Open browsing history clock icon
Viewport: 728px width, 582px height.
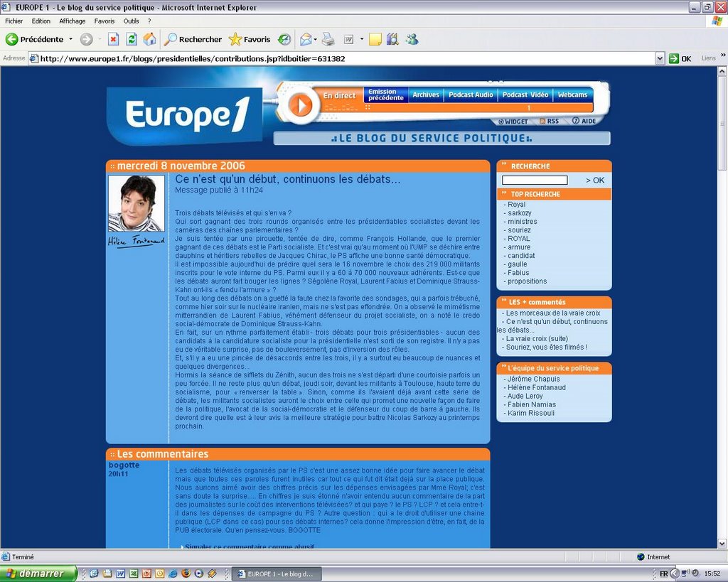[284, 40]
